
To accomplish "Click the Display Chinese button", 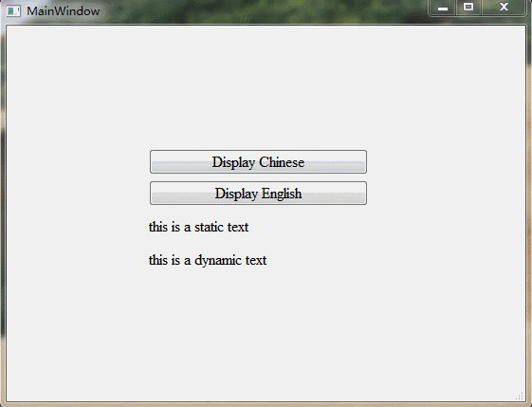I will 258,162.
